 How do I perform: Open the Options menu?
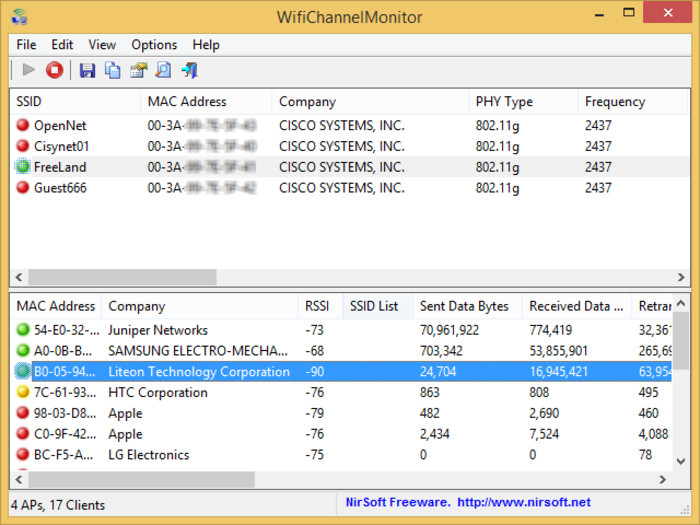point(154,45)
